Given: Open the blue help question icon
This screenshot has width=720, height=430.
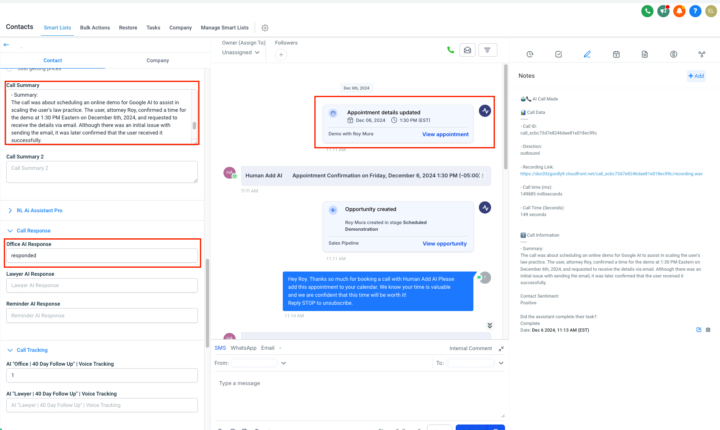Looking at the screenshot, I should 695,11.
